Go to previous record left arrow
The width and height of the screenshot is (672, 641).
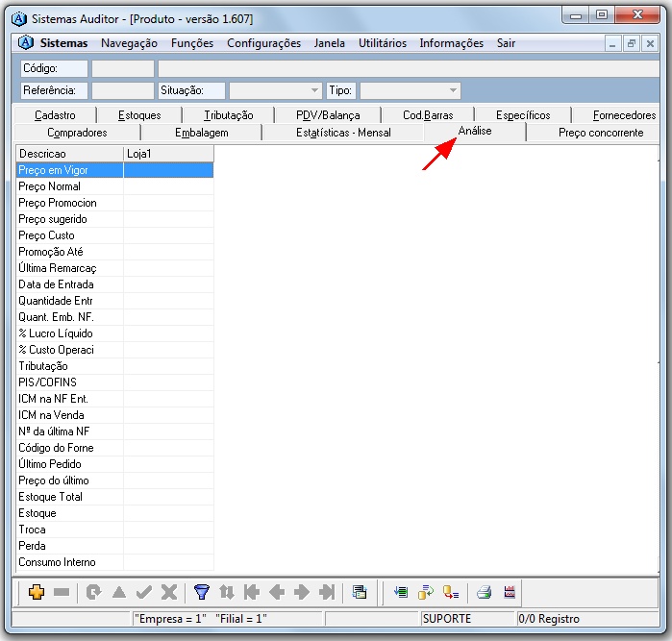[277, 592]
